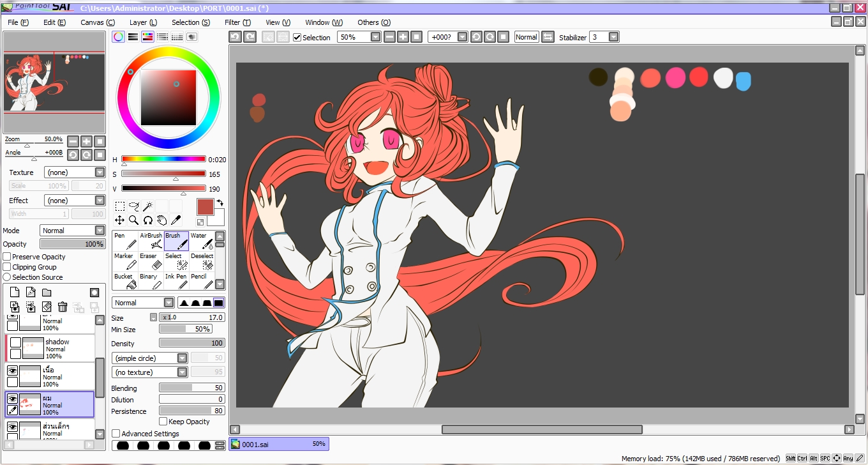This screenshot has height=465, width=868.
Task: Choose the AirBrush tool
Action: (x=151, y=241)
